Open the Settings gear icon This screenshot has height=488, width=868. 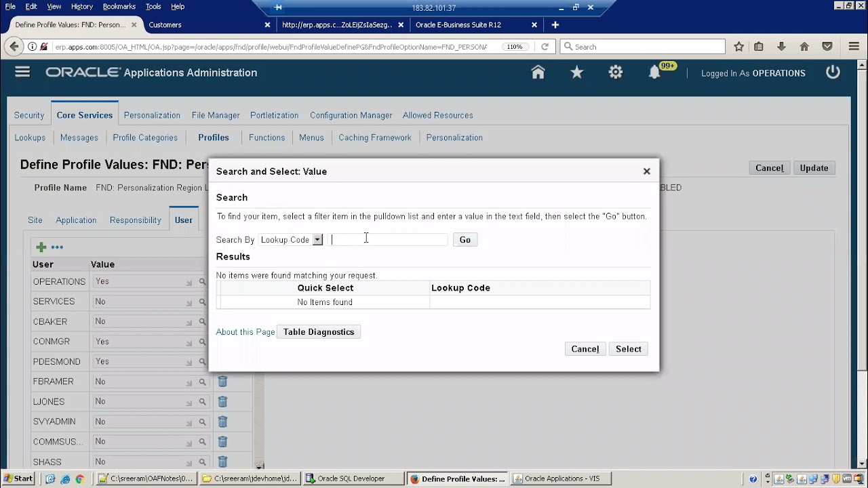click(615, 73)
